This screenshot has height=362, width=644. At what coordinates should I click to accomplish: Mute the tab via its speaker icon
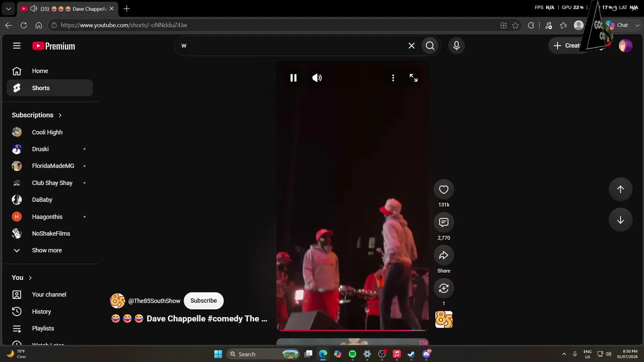pos(34,9)
